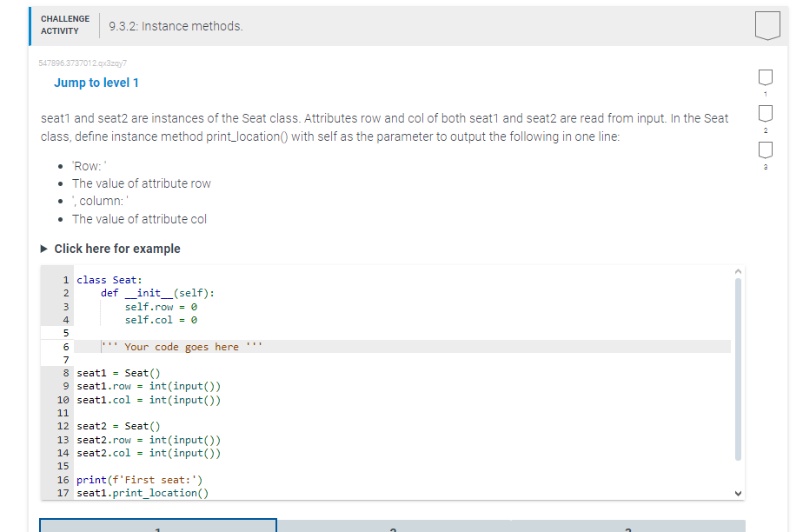Click the level 1 progress badge

click(x=765, y=77)
